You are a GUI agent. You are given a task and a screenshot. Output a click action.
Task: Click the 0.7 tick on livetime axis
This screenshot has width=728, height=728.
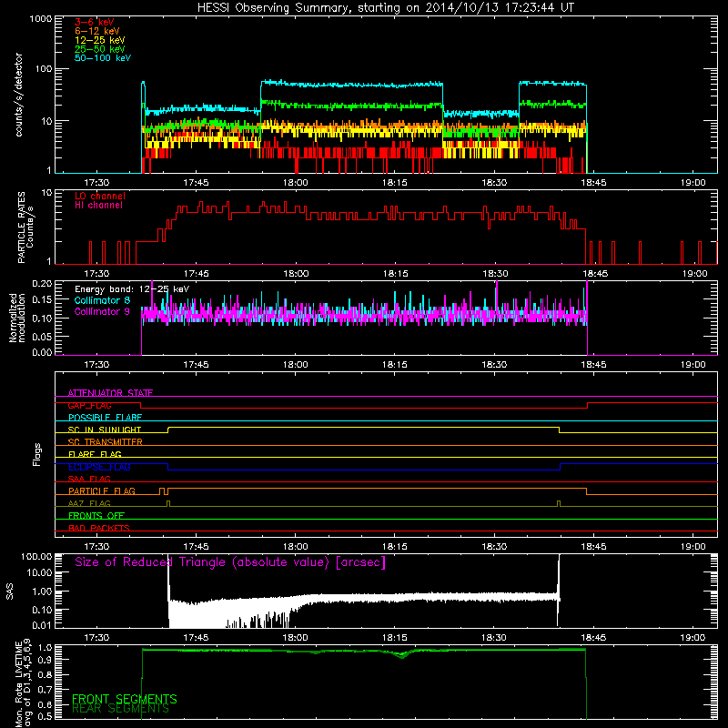(46, 690)
